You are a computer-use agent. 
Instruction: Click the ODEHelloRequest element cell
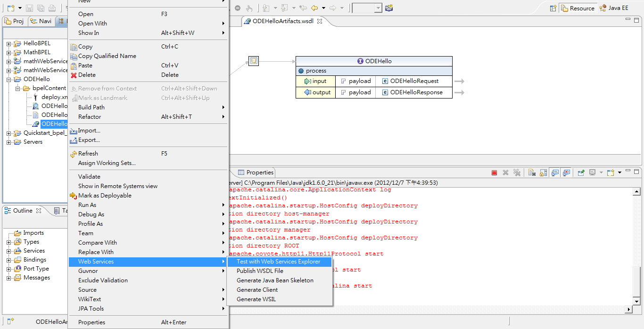tap(414, 81)
